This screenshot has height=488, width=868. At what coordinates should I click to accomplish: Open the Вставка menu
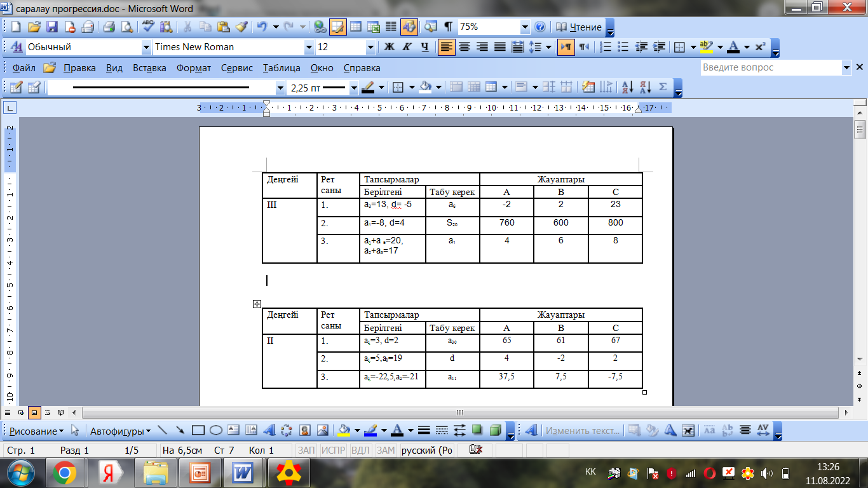pyautogui.click(x=149, y=68)
